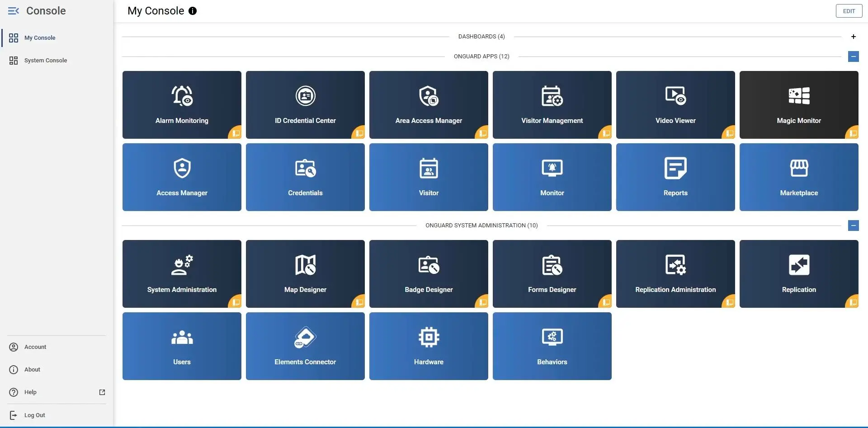Click the My Console page heading
Viewport: 868px width, 428px height.
click(156, 11)
